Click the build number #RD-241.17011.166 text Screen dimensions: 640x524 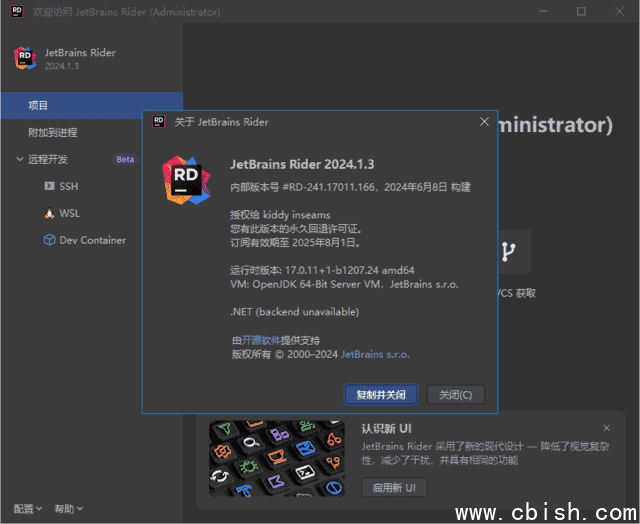[329, 187]
